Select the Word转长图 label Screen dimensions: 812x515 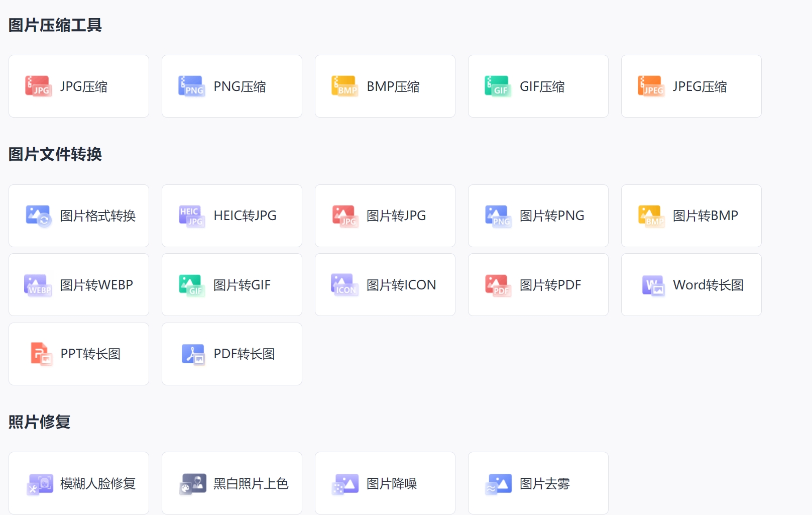coord(708,285)
